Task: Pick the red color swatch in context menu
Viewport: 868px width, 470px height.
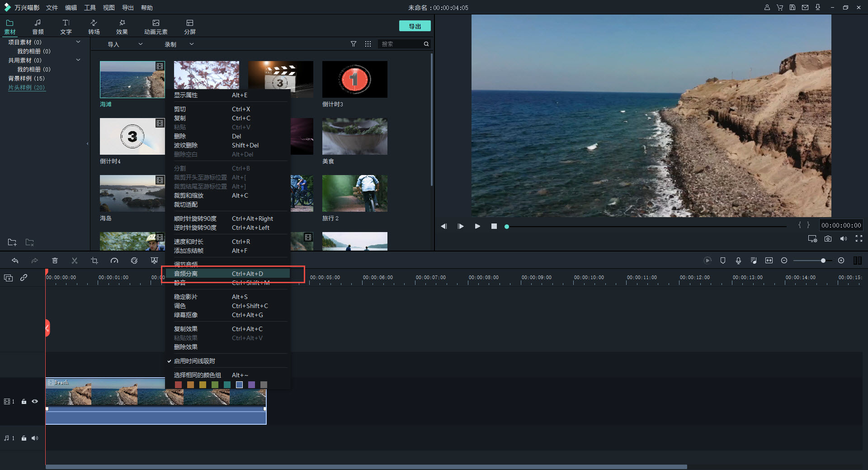Action: [x=178, y=385]
